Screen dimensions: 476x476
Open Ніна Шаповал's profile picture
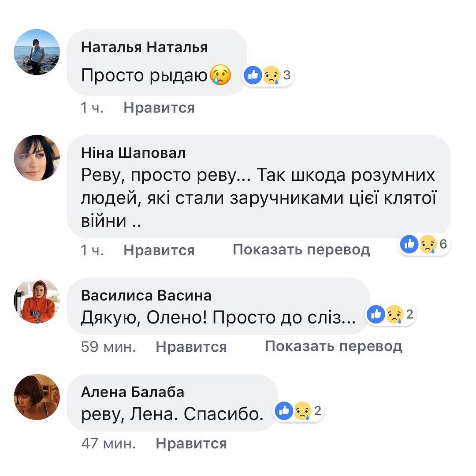pos(37,158)
